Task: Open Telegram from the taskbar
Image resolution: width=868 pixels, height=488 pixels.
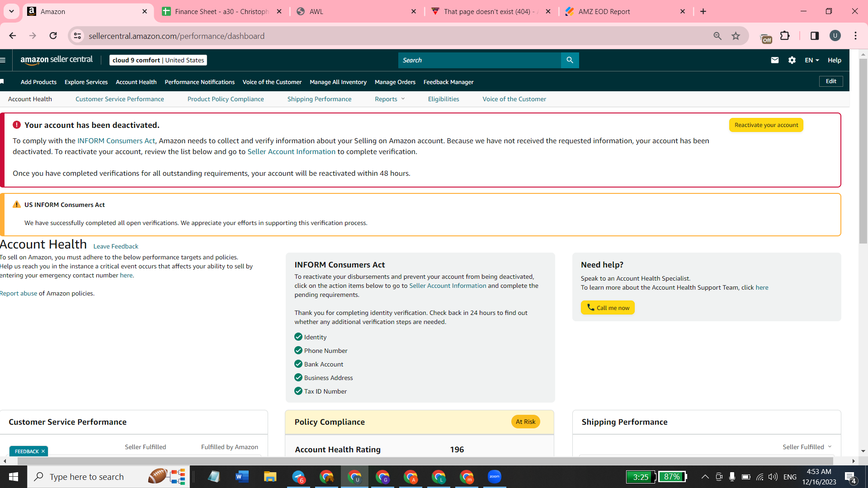Action: click(298, 477)
